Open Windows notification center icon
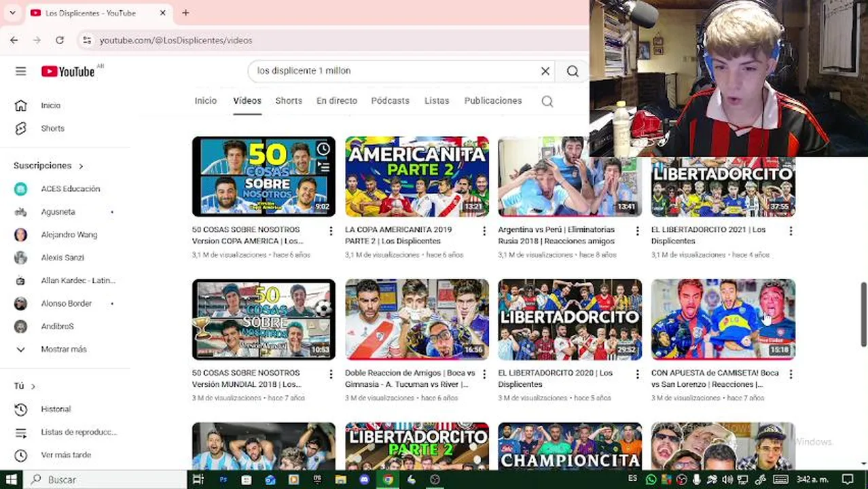The height and width of the screenshot is (489, 868). point(847,479)
